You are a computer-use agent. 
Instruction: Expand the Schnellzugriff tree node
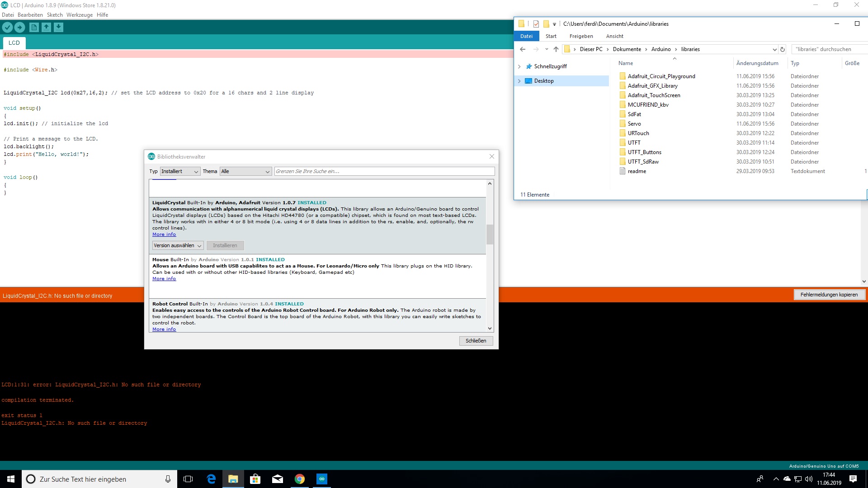point(519,66)
